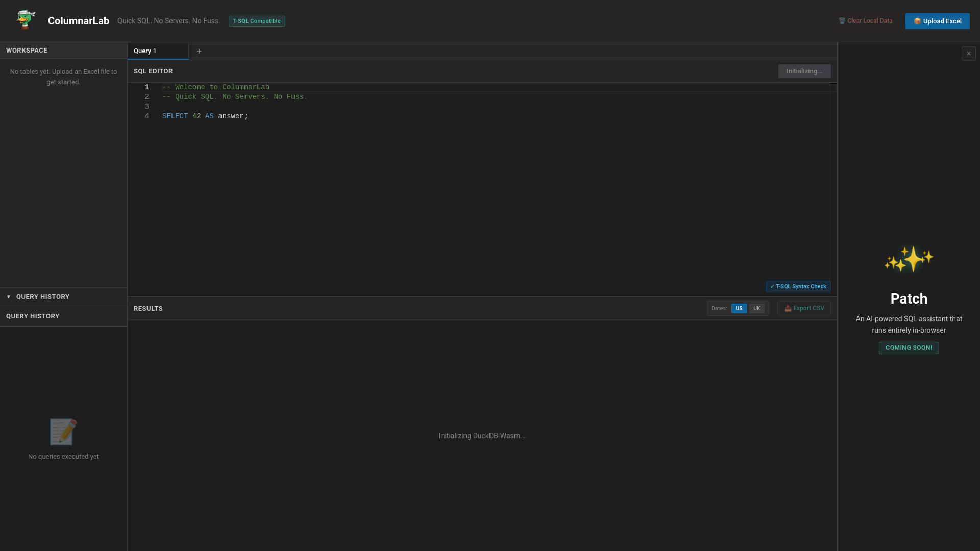
Task: Click the T-SQL Compatible badge
Action: [257, 21]
